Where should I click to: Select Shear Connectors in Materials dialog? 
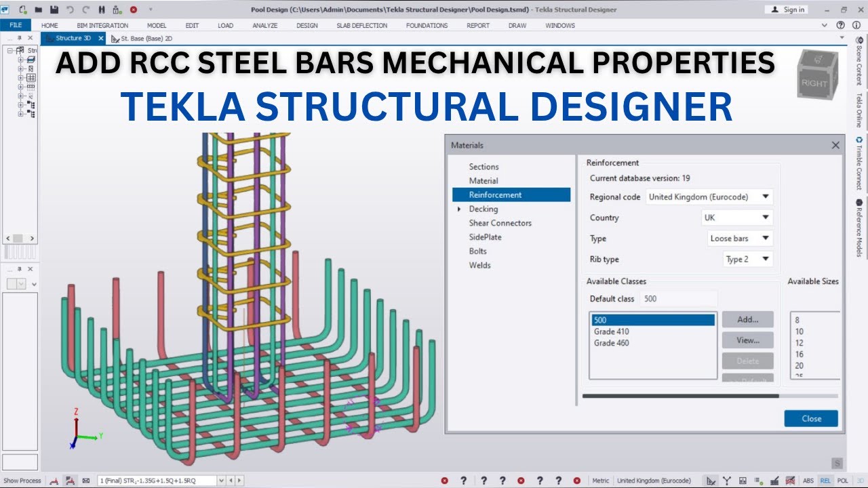pyautogui.click(x=500, y=223)
